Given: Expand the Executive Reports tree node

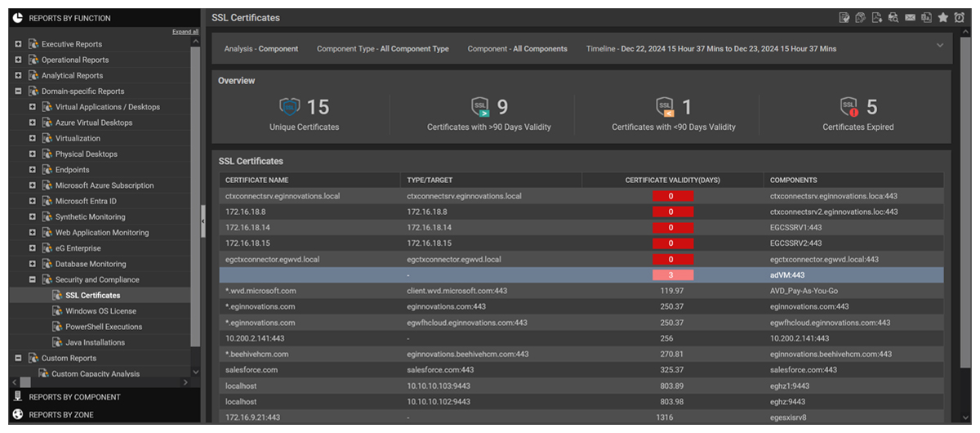Looking at the screenshot, I should [19, 44].
